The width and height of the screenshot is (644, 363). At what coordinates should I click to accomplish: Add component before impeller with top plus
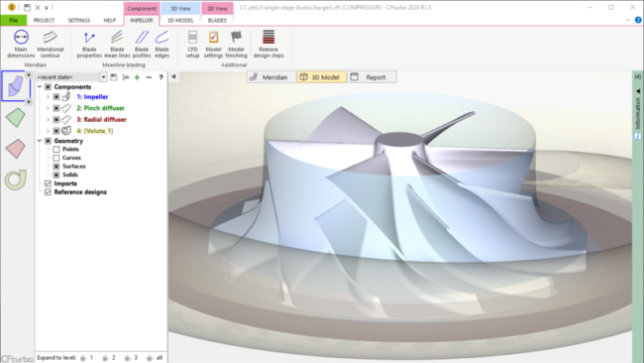[x=29, y=74]
